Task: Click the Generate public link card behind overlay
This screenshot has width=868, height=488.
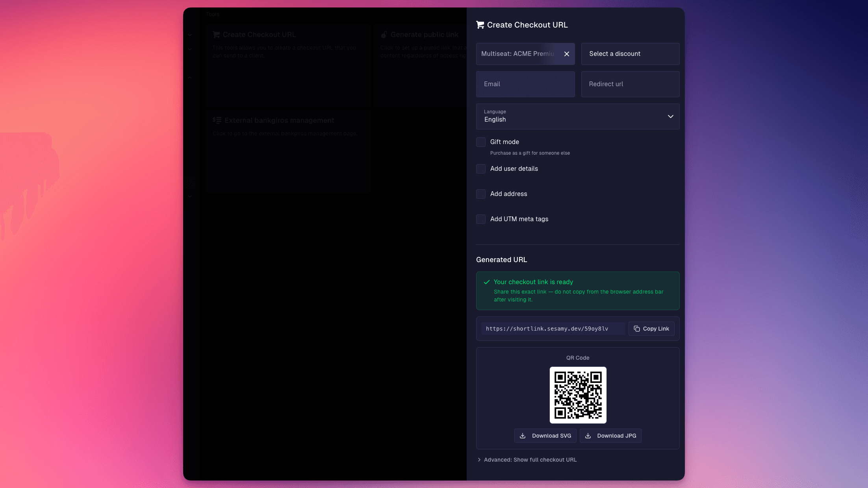Action: 420,65
